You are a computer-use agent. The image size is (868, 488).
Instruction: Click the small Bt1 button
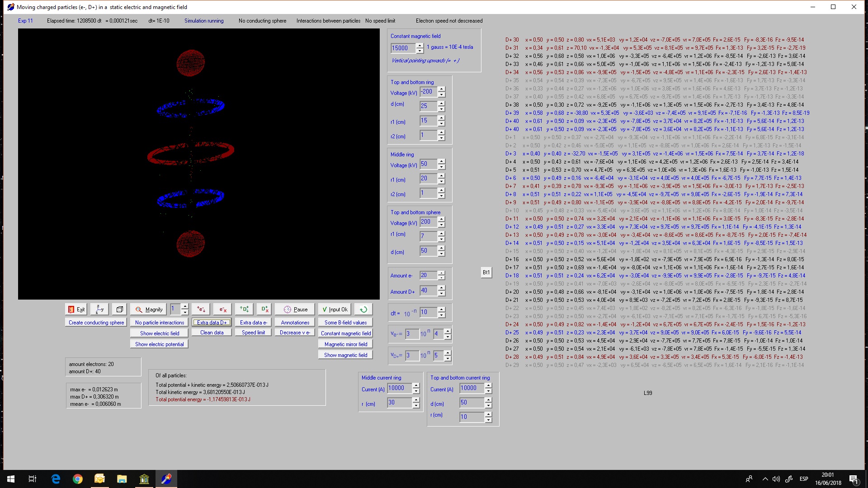486,272
